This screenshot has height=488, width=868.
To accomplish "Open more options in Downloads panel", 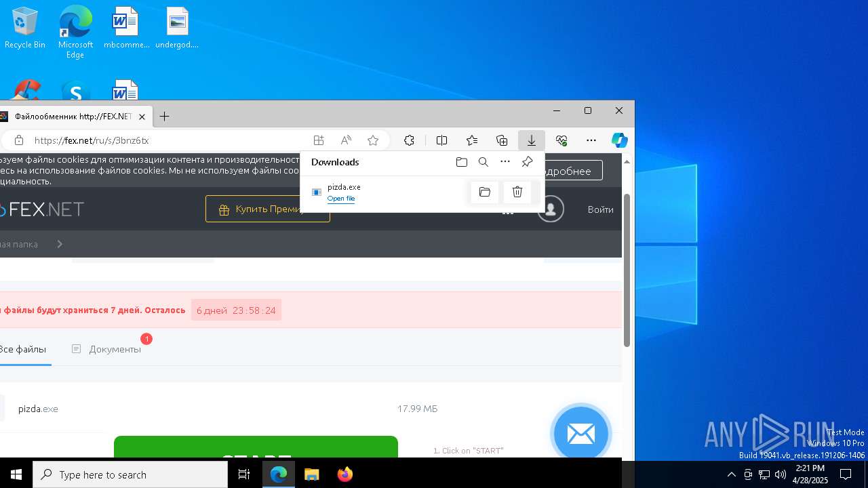I will (x=505, y=162).
